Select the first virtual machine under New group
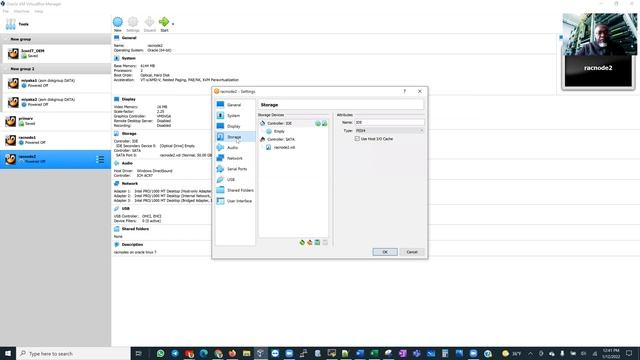The height and width of the screenshot is (360, 640). 56,53
